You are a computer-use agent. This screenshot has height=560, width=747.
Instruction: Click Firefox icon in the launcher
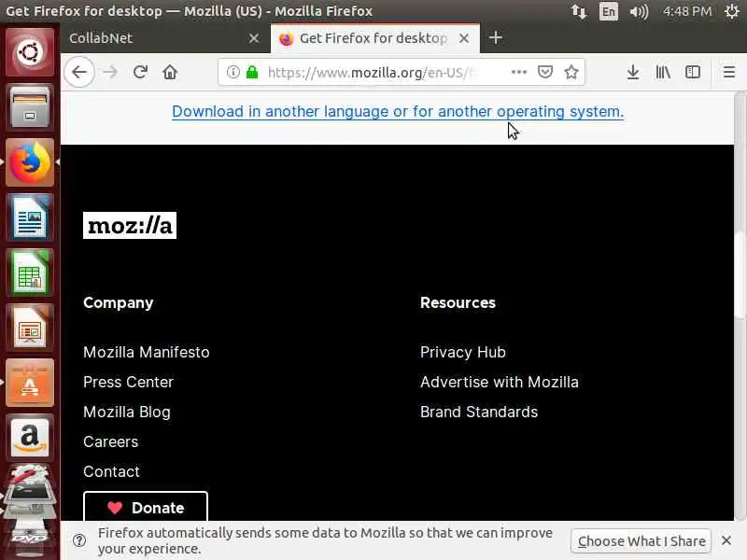tap(30, 162)
